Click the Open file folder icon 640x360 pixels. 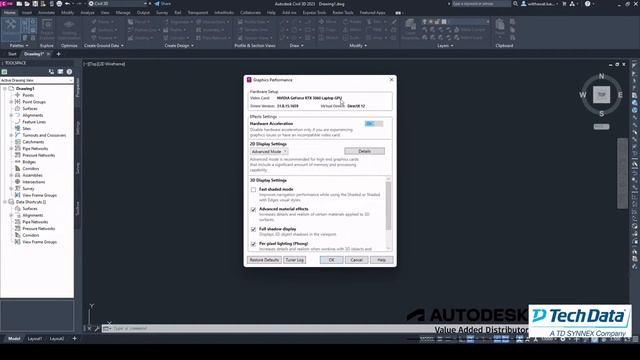[27, 4]
